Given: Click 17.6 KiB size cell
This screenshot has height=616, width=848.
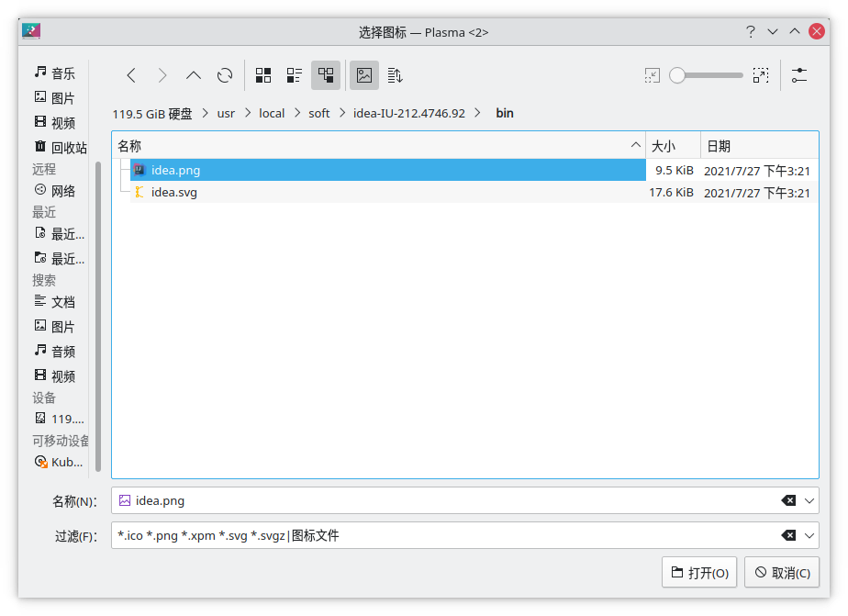Looking at the screenshot, I should (x=671, y=193).
